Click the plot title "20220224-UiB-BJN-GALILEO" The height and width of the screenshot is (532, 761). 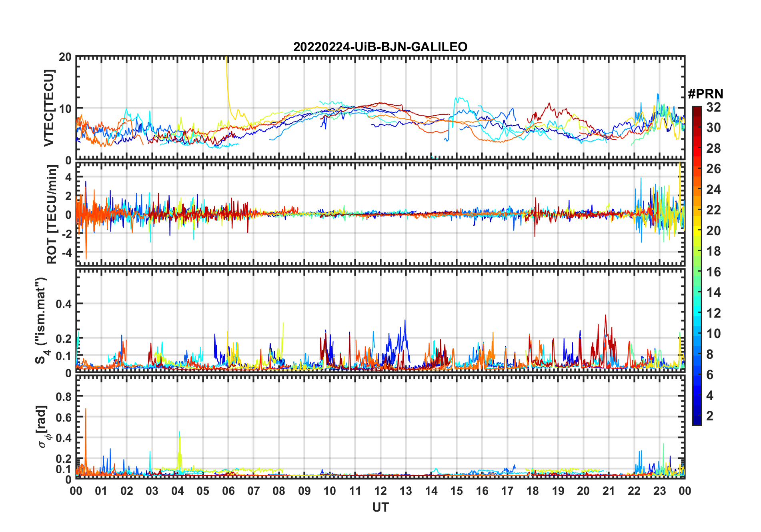(380, 47)
